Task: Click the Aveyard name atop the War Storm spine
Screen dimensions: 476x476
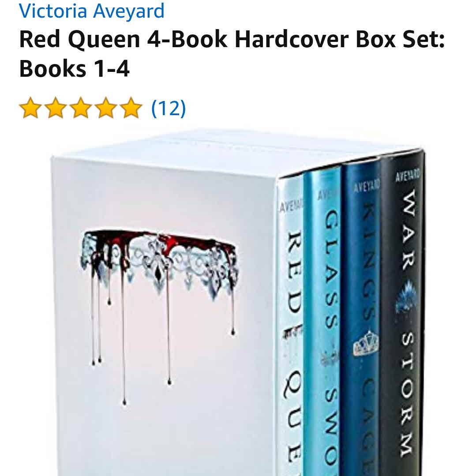Action: 408,176
